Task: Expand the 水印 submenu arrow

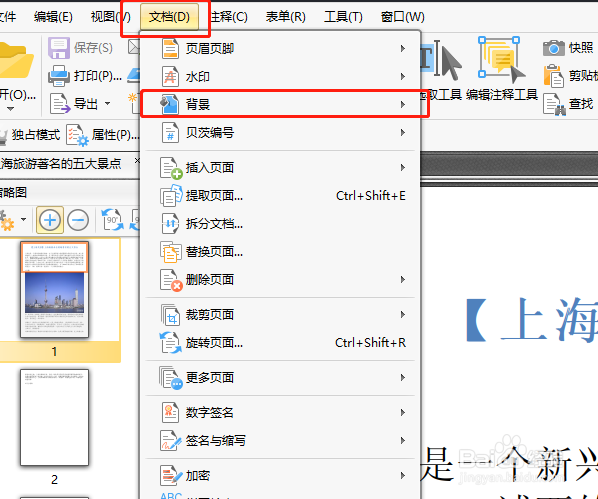Action: 403,76
